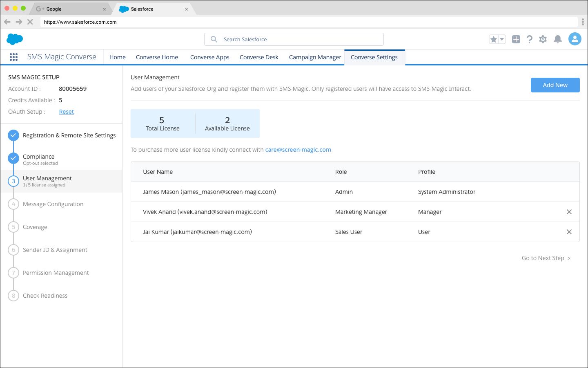Click the Total License count box
The image size is (588, 368).
pos(163,123)
